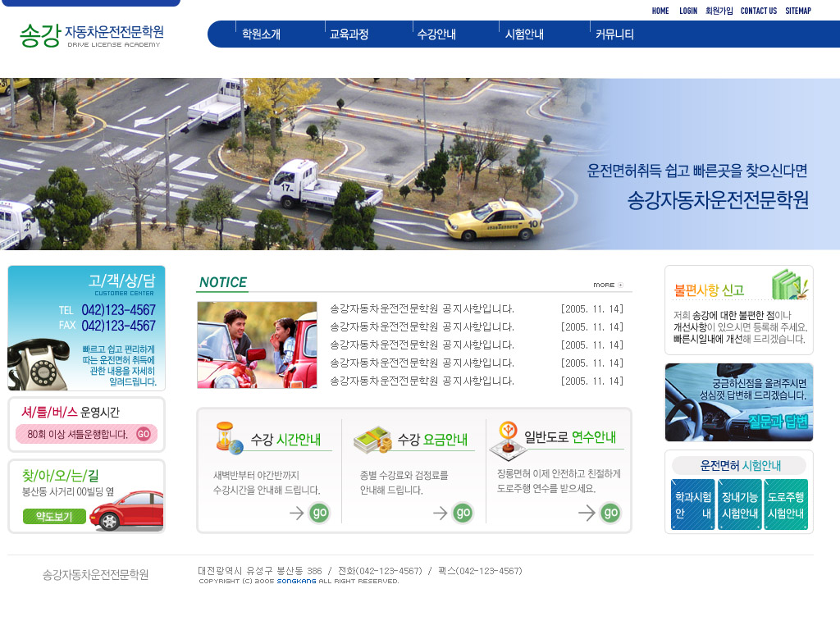Screen dimensions: 840x630
Task: Click the money stack icon beside 수강 요금안내
Action: 372,441
